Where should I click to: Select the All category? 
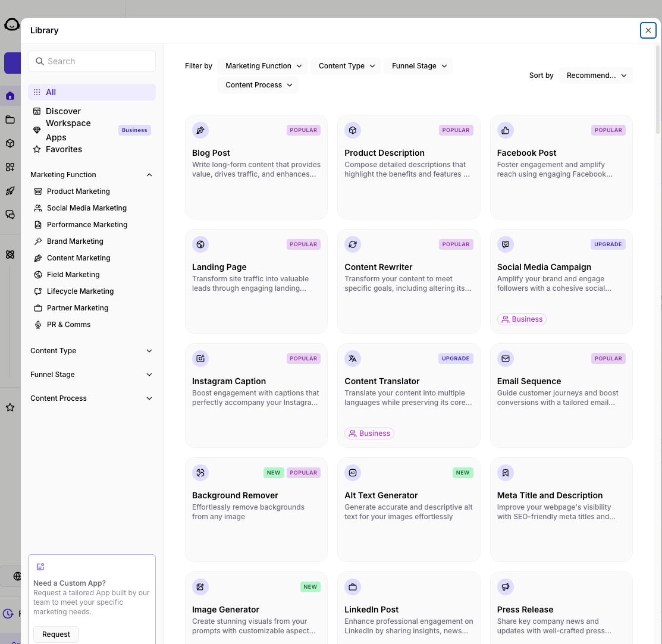coord(92,92)
